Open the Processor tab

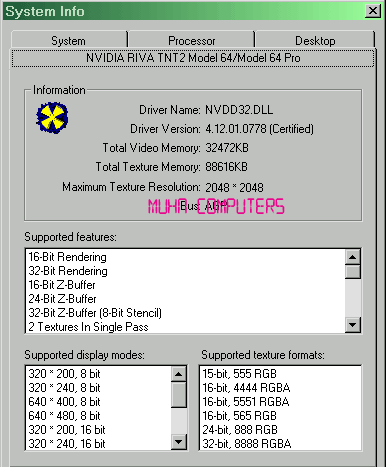[191, 40]
